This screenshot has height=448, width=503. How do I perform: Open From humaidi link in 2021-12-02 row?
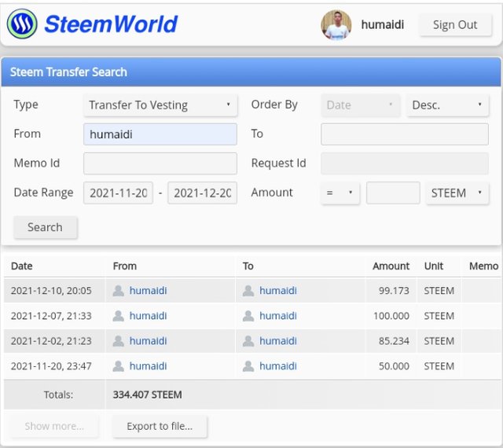(148, 341)
